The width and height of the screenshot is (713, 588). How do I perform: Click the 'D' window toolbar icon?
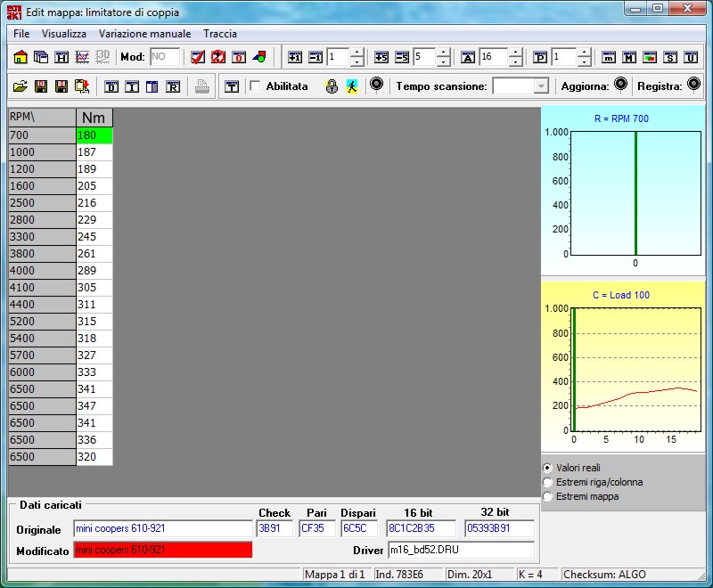coord(111,86)
